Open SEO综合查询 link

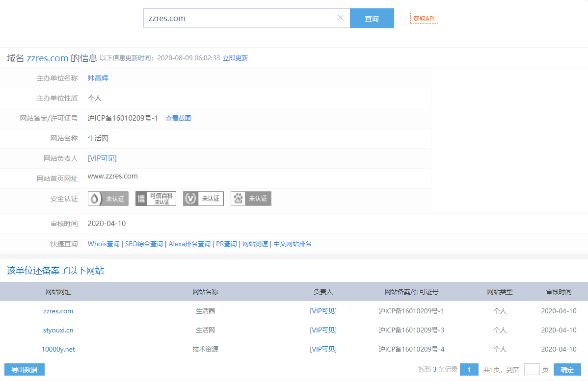click(x=144, y=244)
